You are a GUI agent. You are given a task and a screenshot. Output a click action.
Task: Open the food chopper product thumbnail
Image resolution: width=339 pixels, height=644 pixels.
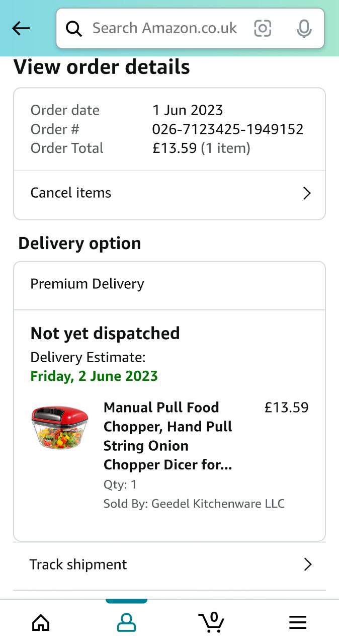pos(59,428)
